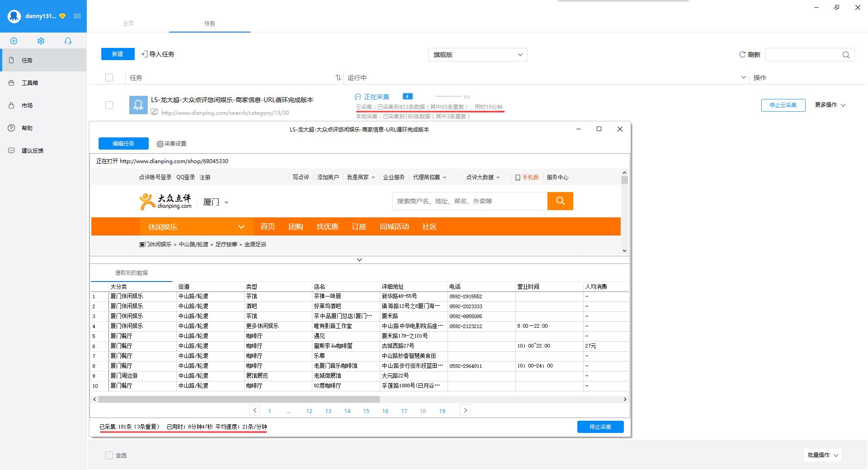This screenshot has width=868, height=470.
Task: Click the horizontal scrollbar right arrow
Action: click(x=625, y=399)
